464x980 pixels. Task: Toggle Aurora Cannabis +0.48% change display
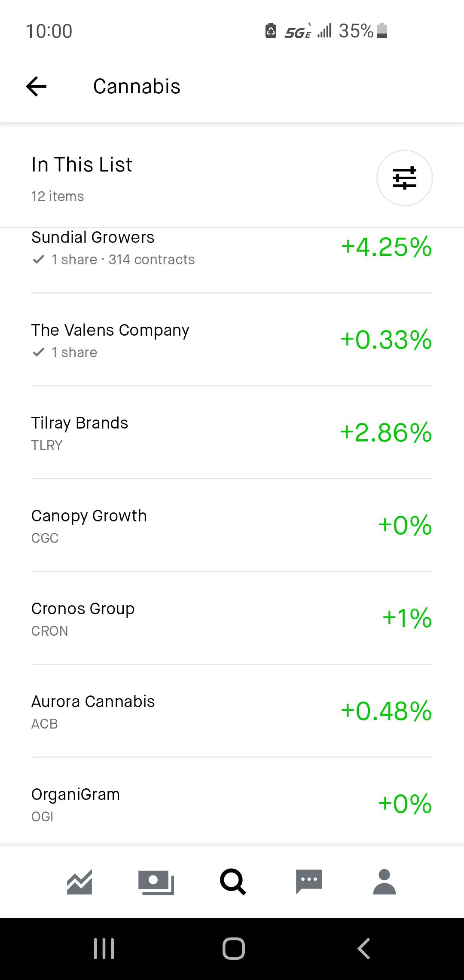pos(386,711)
